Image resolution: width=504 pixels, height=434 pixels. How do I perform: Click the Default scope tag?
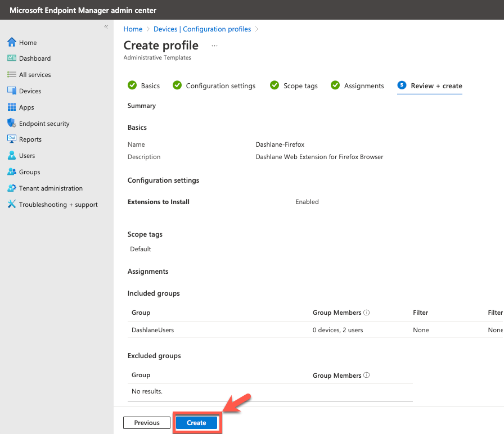pos(141,249)
